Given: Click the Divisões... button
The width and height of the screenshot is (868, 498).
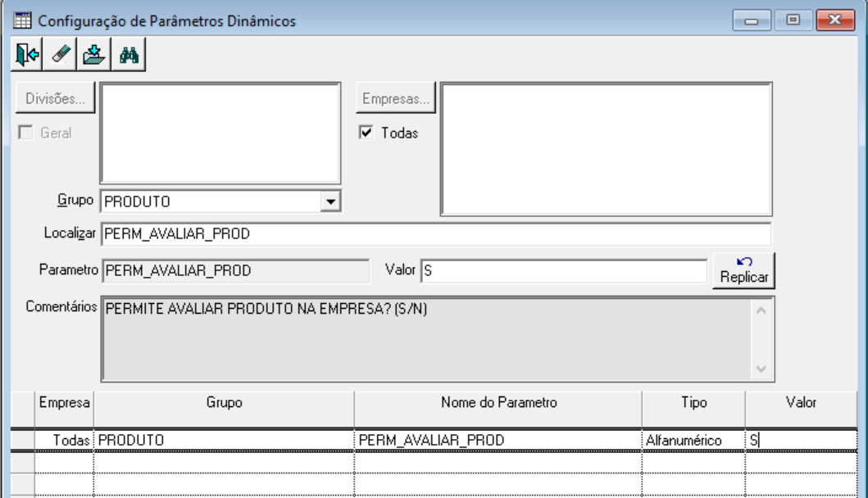Looking at the screenshot, I should pyautogui.click(x=56, y=98).
